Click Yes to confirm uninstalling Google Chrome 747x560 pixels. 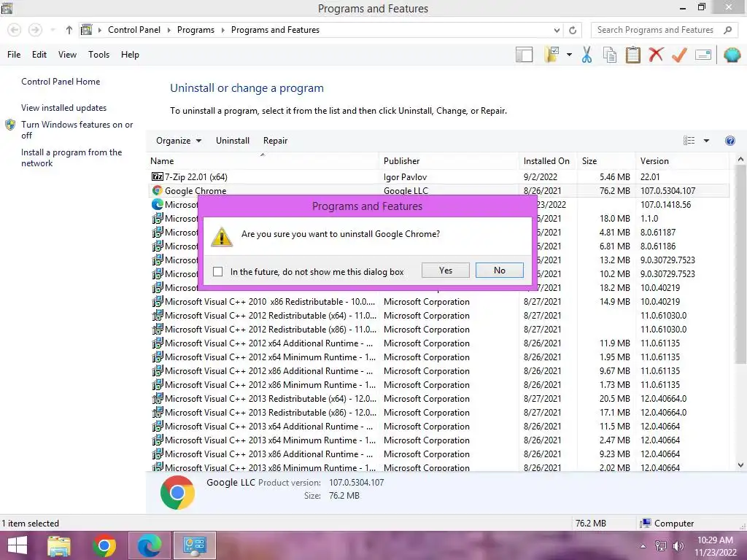[446, 271]
